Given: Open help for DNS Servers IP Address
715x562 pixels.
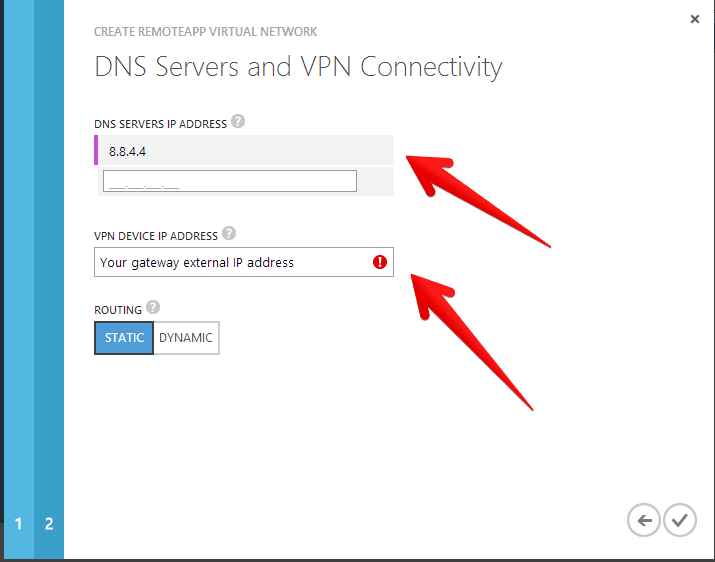Looking at the screenshot, I should pyautogui.click(x=238, y=121).
